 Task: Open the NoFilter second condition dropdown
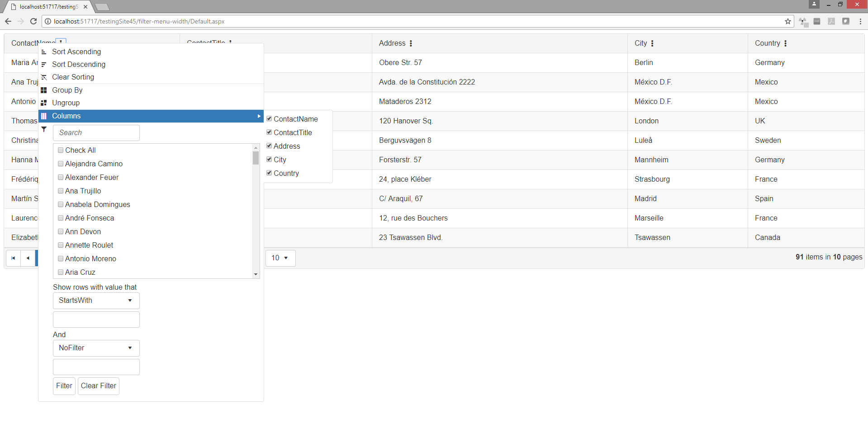(x=96, y=348)
